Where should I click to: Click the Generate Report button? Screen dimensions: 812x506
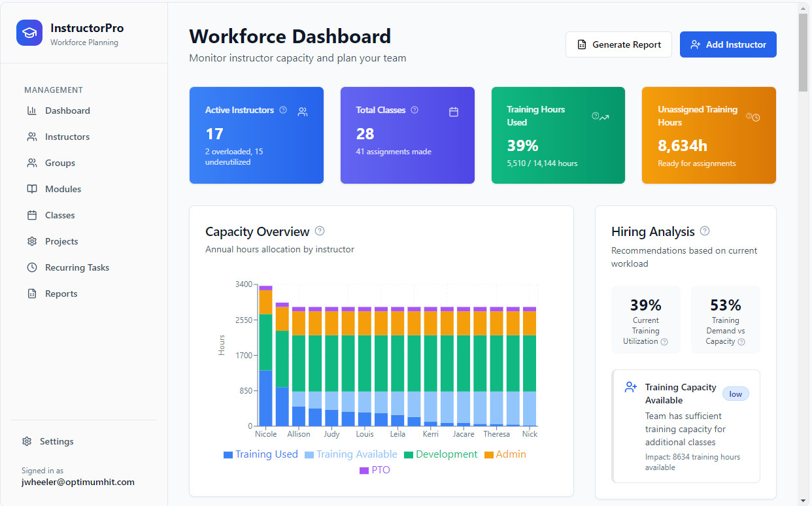click(618, 44)
